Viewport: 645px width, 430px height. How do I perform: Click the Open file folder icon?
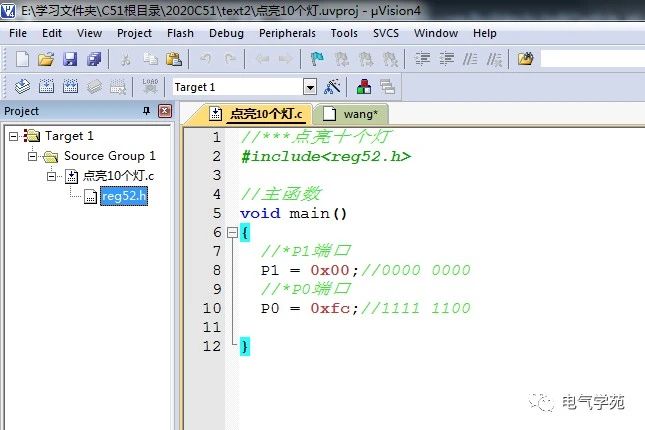click(x=46, y=59)
